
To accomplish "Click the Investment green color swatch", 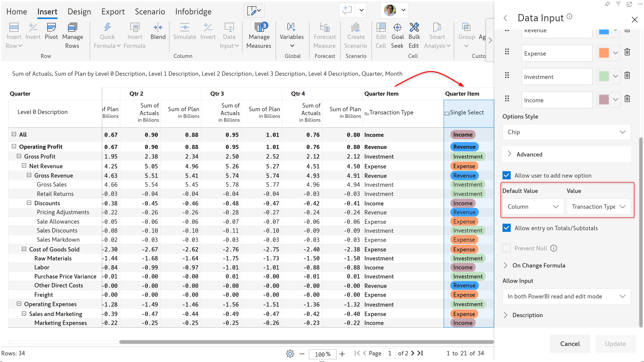I will [x=604, y=76].
